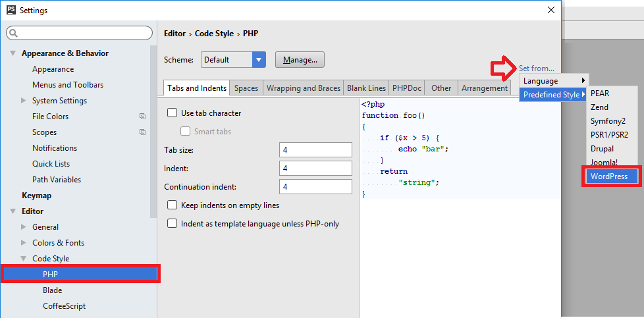Screen dimensions: 644x318
Task: Choose PSR1/PSR2 predefined style
Action: 612,135
